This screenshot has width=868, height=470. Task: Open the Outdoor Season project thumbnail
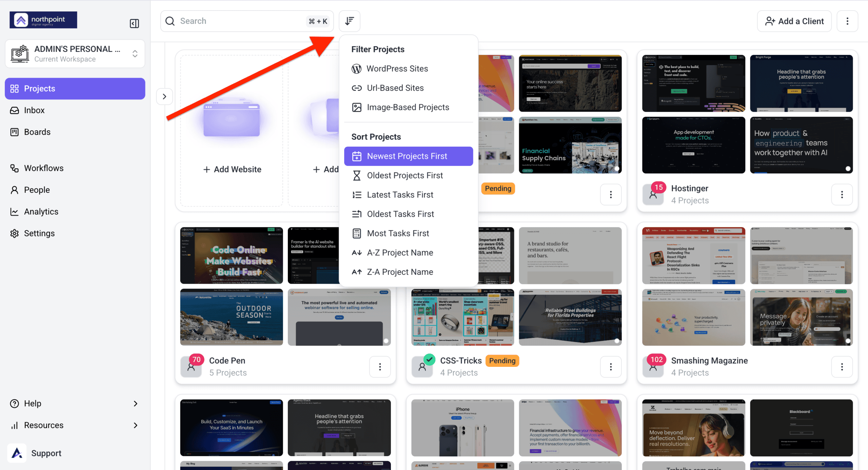point(232,317)
